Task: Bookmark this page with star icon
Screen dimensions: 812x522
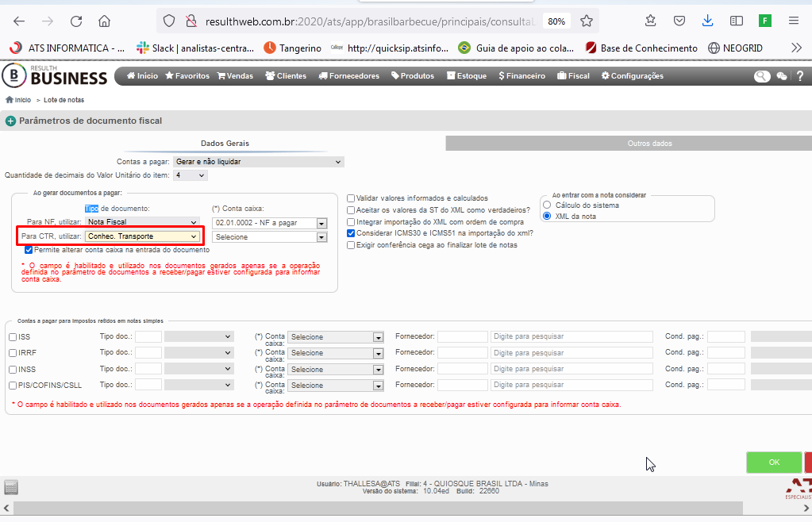Action: point(587,21)
